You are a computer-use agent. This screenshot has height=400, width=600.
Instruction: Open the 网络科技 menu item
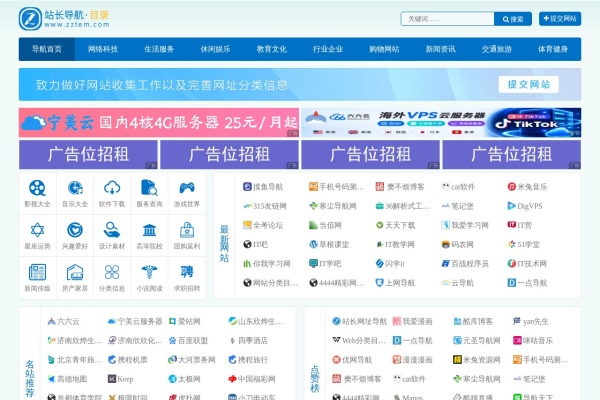(103, 49)
